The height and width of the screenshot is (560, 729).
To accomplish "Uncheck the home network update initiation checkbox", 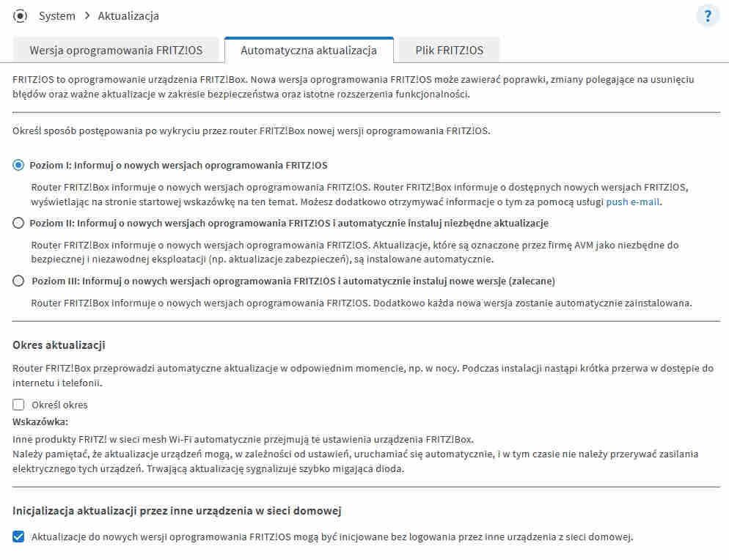I will 18,537.
